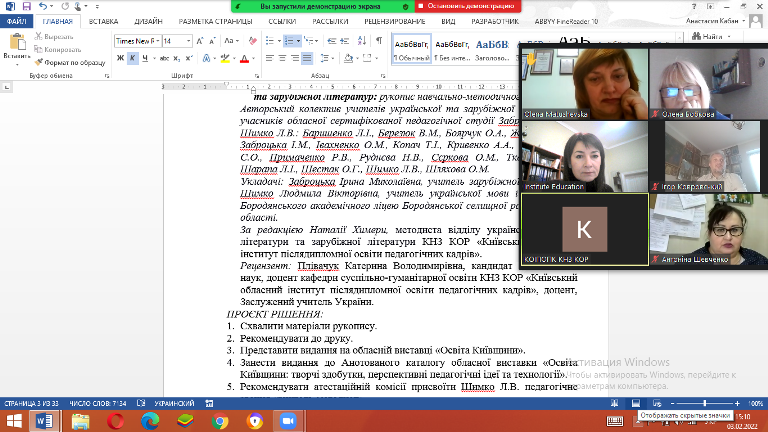Click the Decrease Indent icon

(332, 41)
